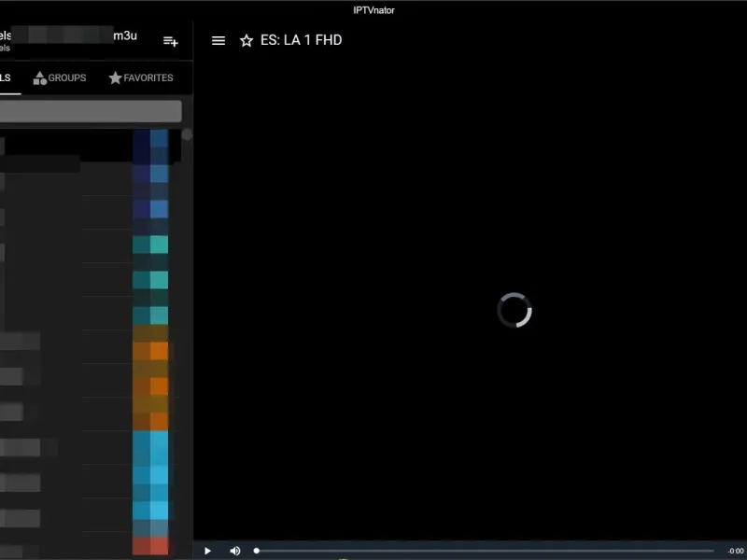This screenshot has width=747, height=560.
Task: Switch to the Groups tab
Action: [60, 77]
